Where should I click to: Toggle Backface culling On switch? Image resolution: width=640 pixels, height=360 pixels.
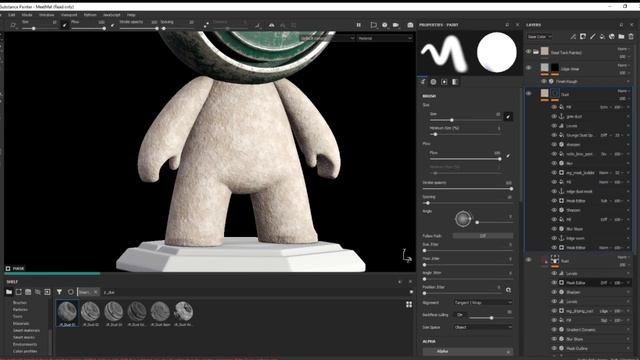[x=461, y=315]
